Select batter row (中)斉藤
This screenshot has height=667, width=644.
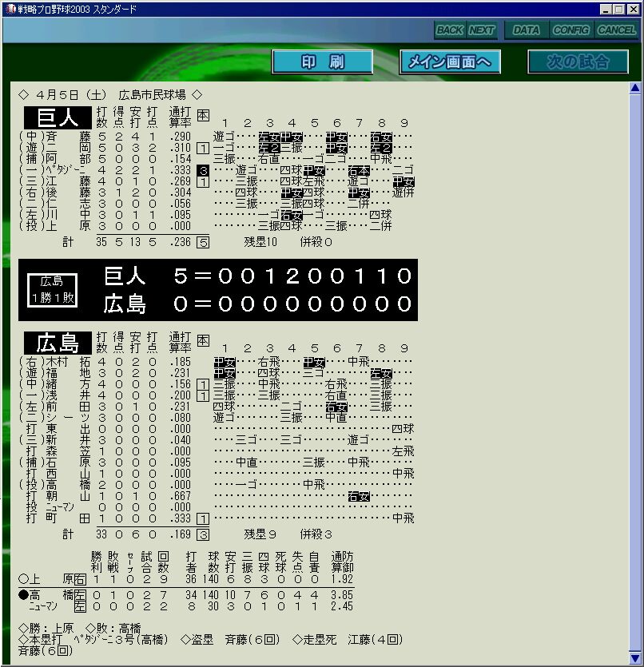pyautogui.click(x=216, y=137)
